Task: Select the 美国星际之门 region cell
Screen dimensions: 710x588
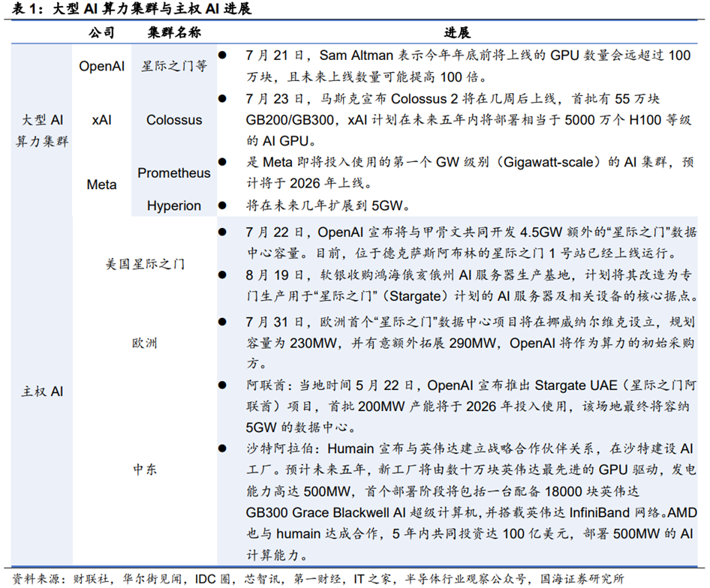Action: pyautogui.click(x=144, y=264)
